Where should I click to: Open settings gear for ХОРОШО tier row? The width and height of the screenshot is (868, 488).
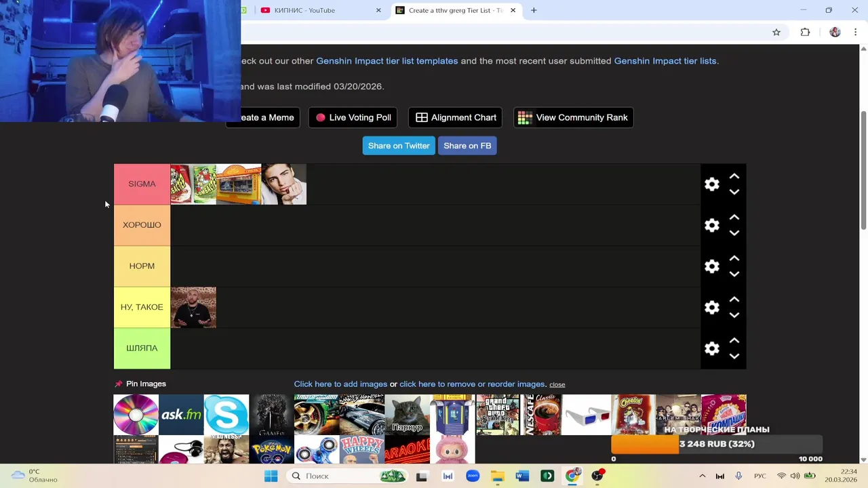tap(711, 226)
